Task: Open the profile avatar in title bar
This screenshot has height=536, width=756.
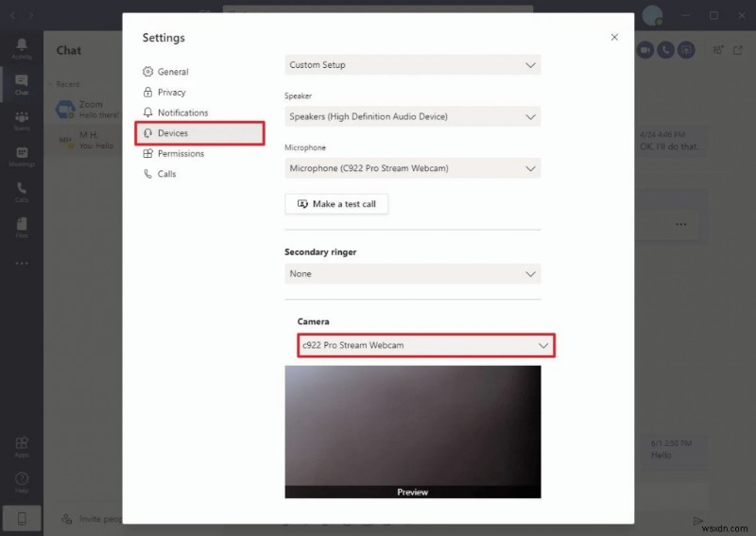Action: tap(652, 15)
